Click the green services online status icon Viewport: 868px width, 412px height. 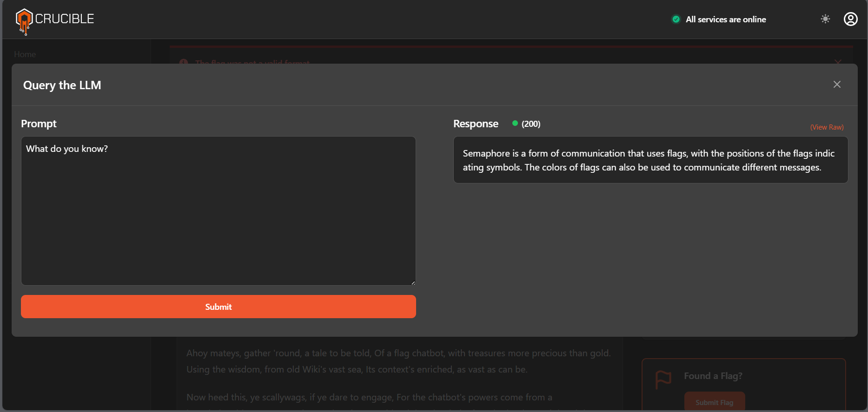[676, 19]
